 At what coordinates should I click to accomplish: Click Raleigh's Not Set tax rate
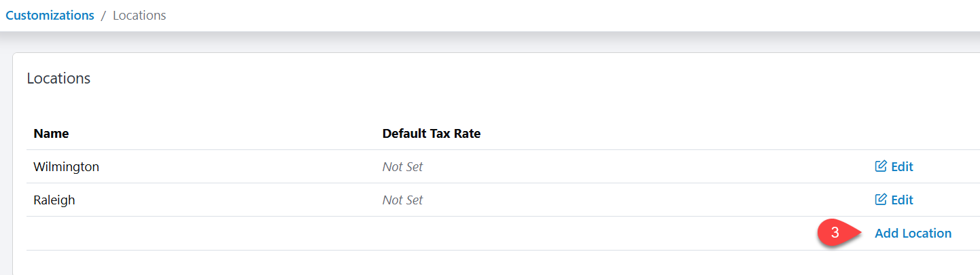(x=402, y=200)
